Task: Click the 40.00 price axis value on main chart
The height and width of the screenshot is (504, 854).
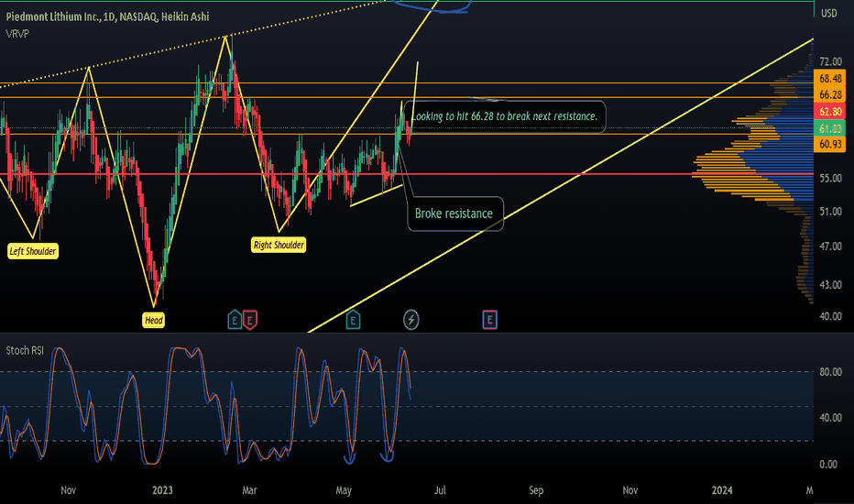Action: tap(830, 316)
